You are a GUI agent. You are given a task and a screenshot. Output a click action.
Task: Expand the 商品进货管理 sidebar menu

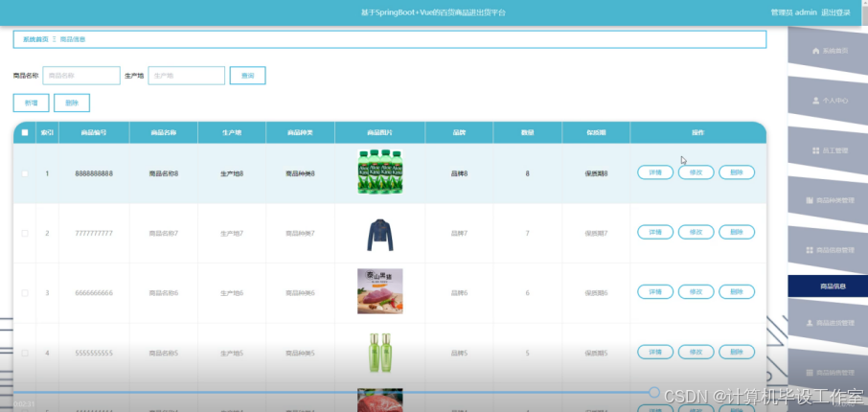[828, 323]
